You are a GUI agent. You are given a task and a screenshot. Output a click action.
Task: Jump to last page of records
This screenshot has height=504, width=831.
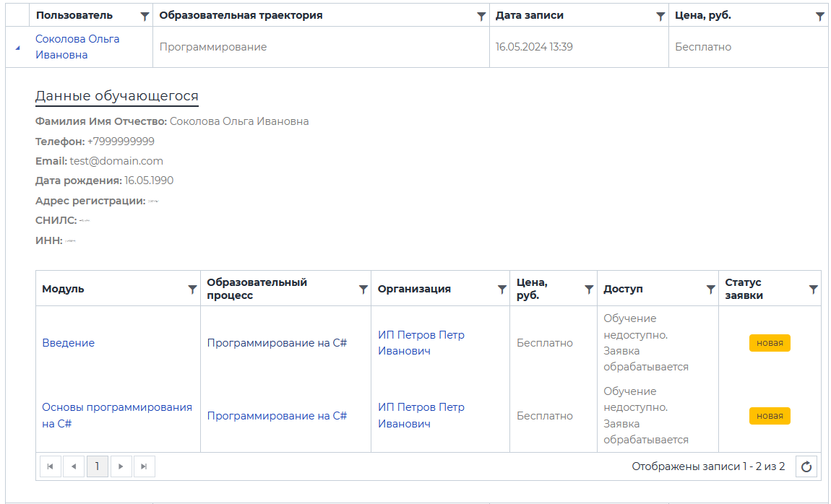click(x=144, y=467)
